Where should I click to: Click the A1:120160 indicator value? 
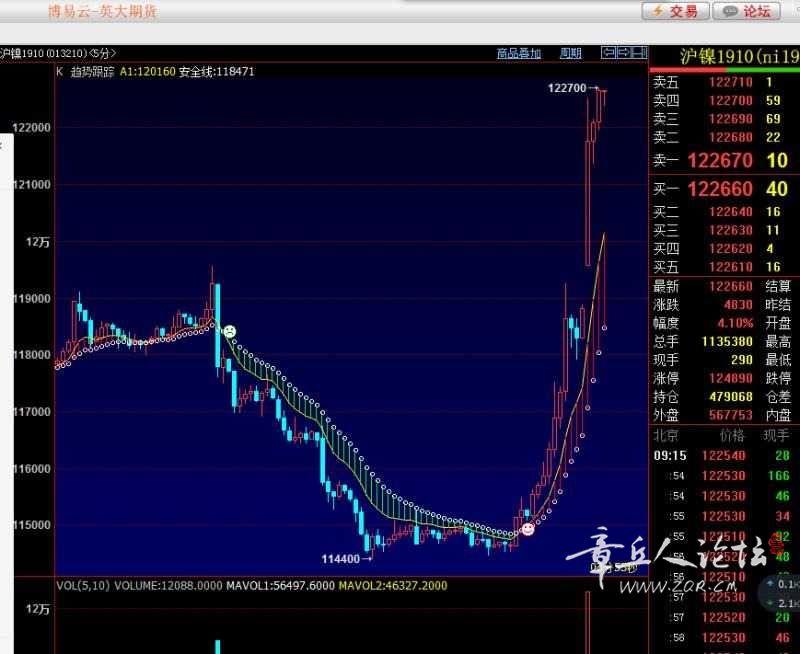point(147,71)
